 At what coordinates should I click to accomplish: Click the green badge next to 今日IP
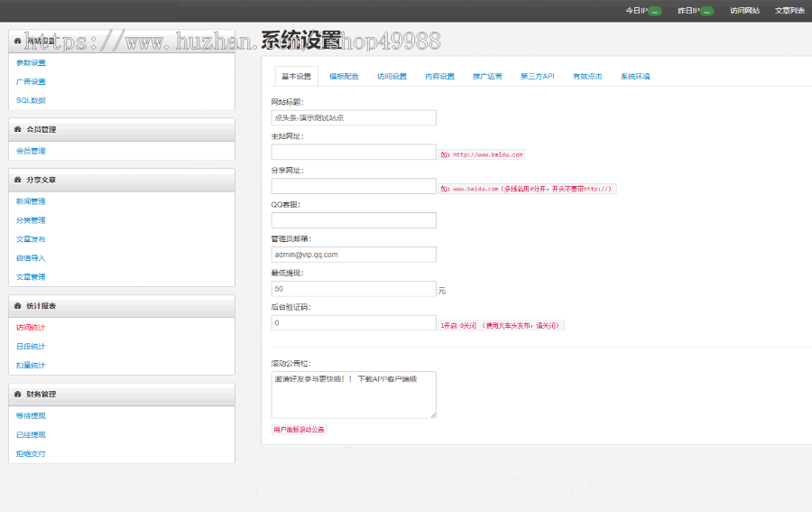click(x=655, y=11)
